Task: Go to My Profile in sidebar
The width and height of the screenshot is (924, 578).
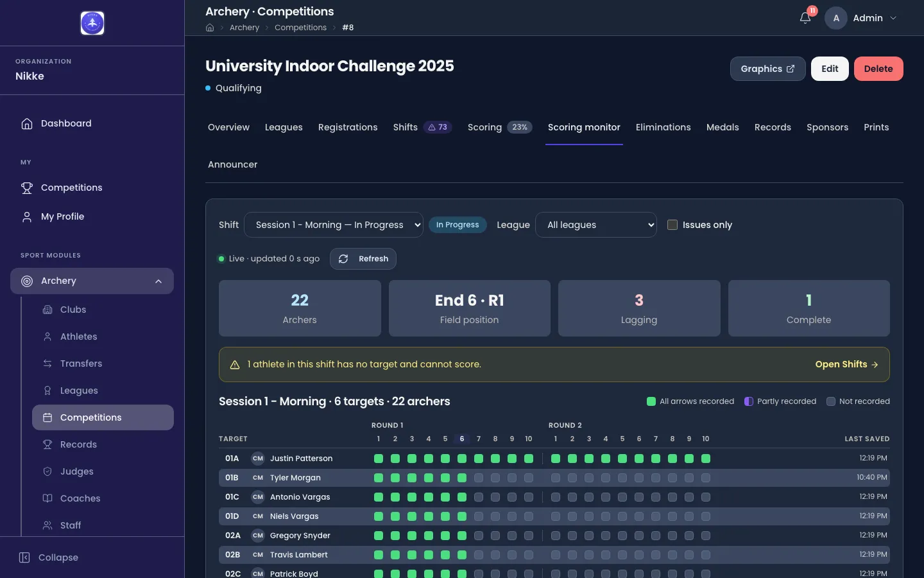Action: coord(92,216)
